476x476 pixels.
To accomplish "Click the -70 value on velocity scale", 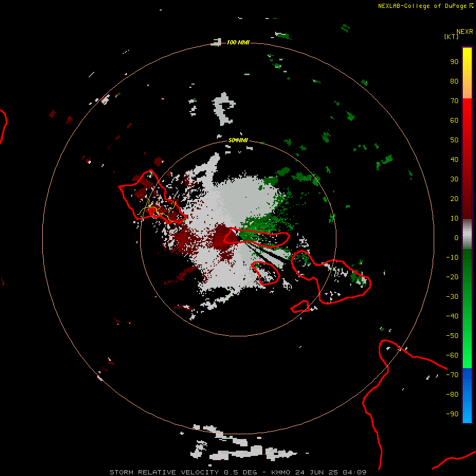I will (452, 375).
